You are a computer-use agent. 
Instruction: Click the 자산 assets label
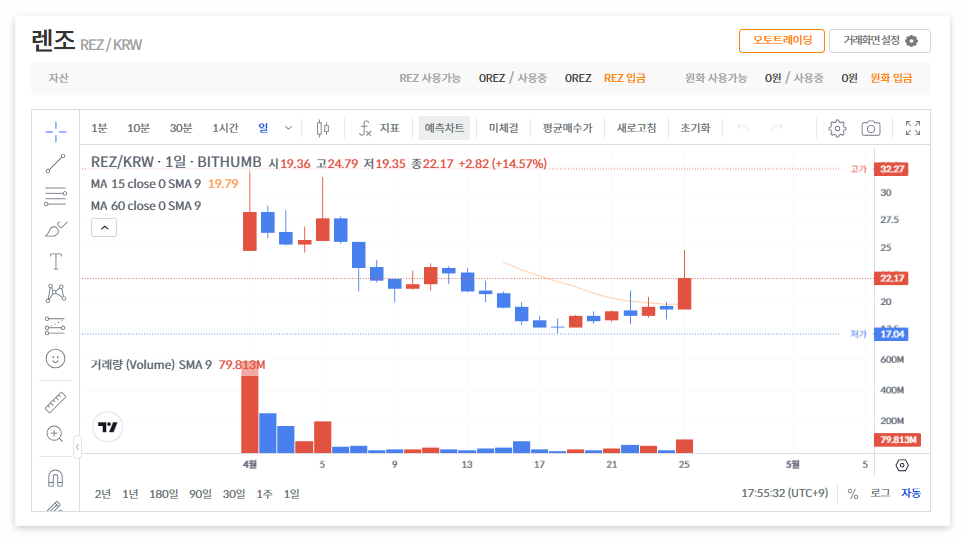(58, 78)
